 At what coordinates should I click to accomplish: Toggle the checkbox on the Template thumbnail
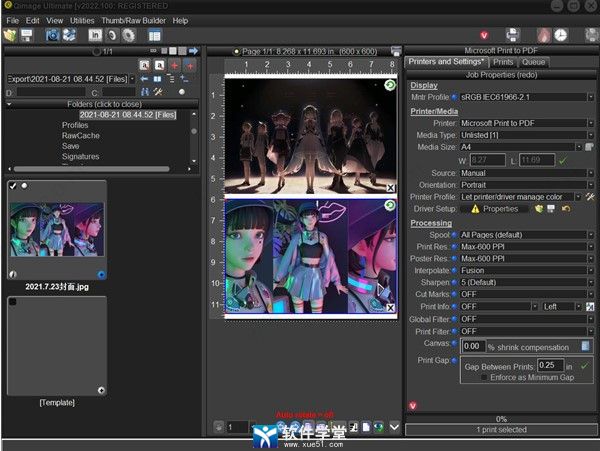pyautogui.click(x=13, y=302)
